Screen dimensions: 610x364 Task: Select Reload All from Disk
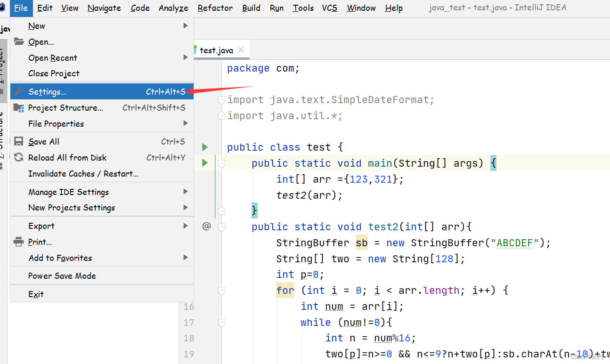[x=102, y=158]
